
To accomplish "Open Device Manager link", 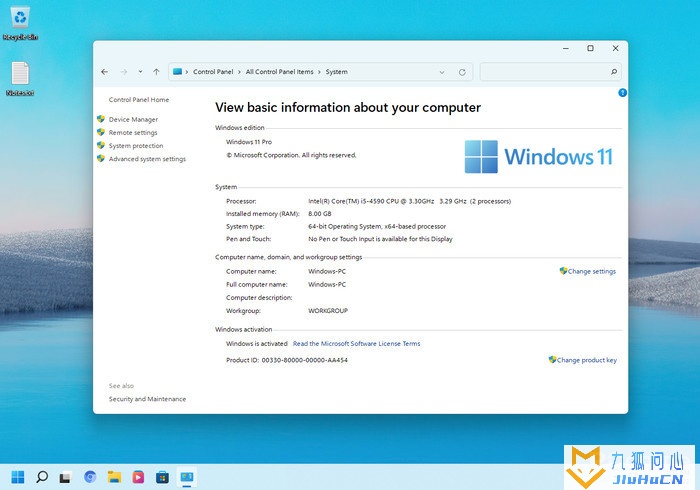I will click(133, 119).
